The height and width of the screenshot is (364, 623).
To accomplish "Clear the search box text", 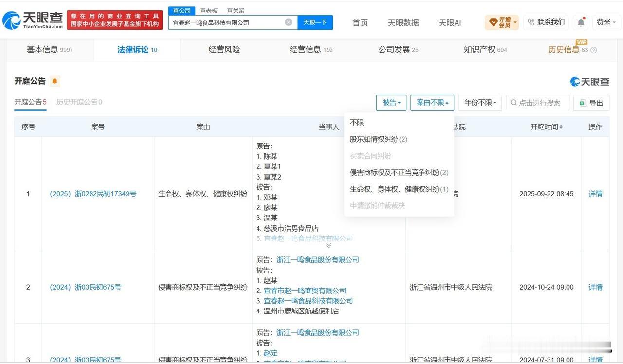I will pyautogui.click(x=288, y=22).
